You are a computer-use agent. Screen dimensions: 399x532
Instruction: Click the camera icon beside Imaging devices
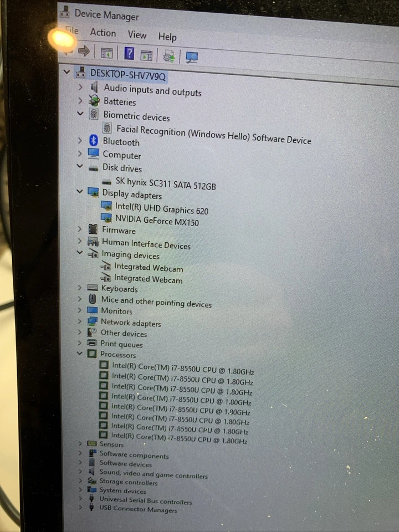point(93,253)
